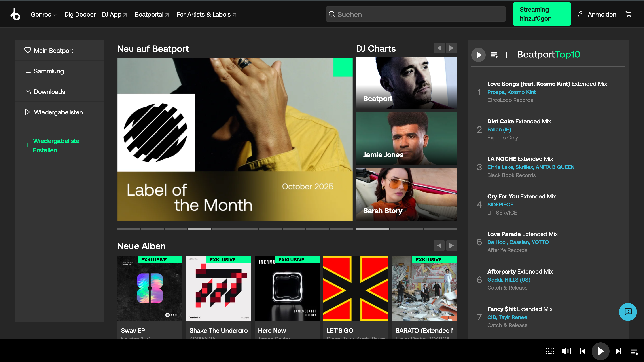Screen dimensions: 644x362
Task: Open artist link Prospa, Kosmo Kint
Action: [511, 92]
